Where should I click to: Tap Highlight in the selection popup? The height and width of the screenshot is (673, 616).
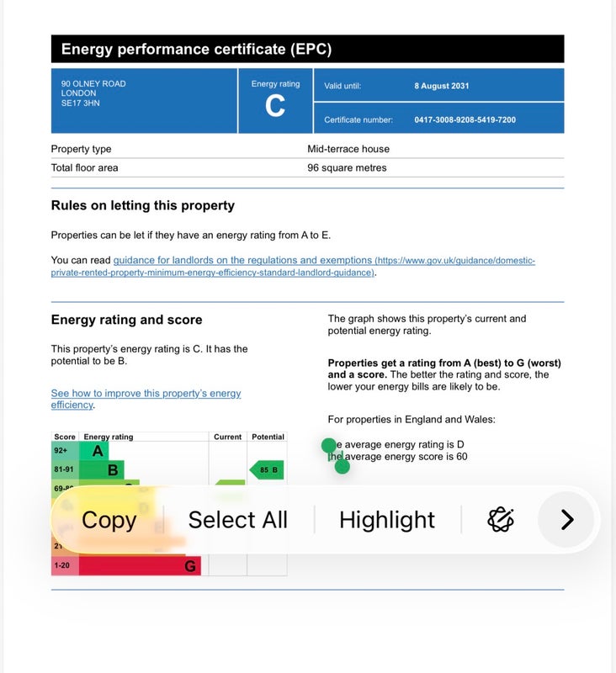pos(387,520)
